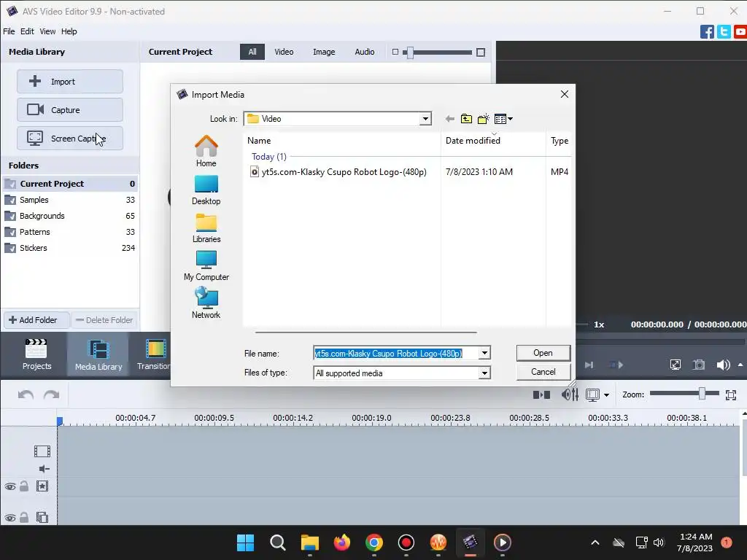This screenshot has width=747, height=560.
Task: Click Open in Import Media dialog
Action: (x=543, y=353)
